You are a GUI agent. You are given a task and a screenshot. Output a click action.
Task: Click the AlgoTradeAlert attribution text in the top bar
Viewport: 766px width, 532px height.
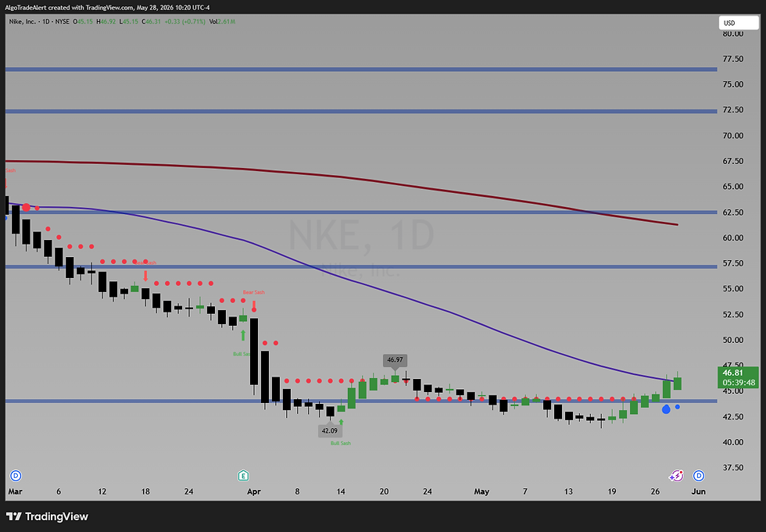point(107,7)
